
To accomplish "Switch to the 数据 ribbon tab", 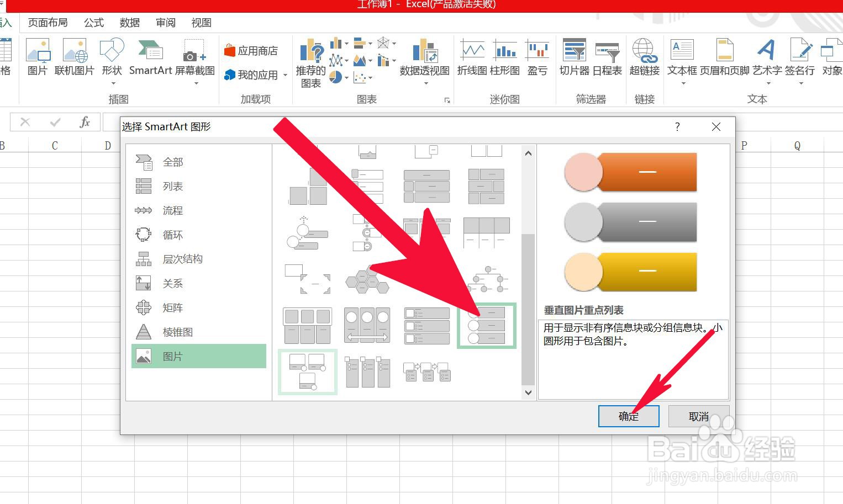I will (129, 23).
